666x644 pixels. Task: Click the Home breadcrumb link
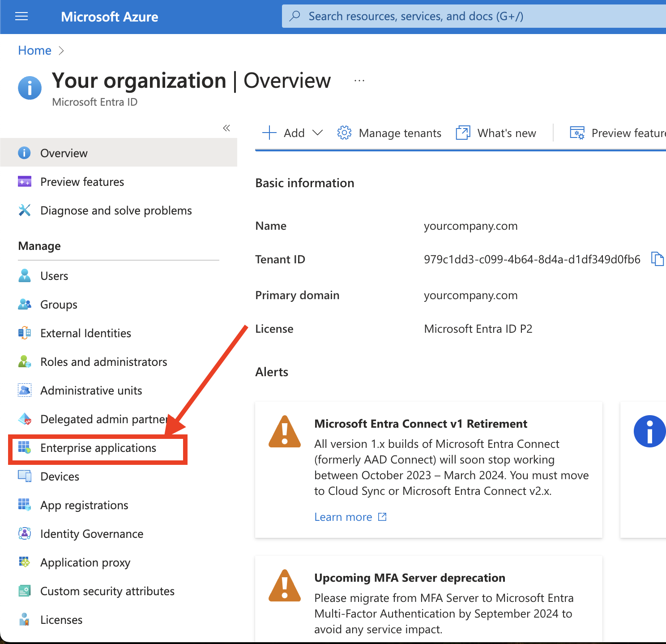[35, 51]
